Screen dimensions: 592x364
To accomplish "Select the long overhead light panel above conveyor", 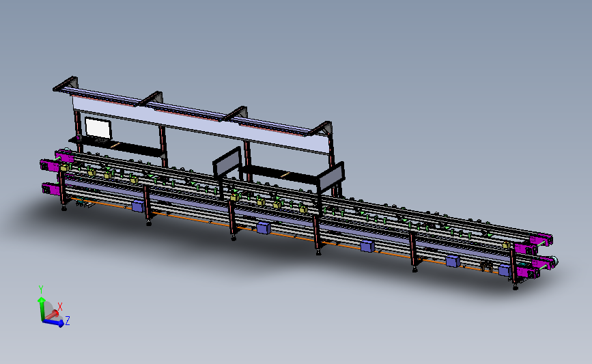I will 200,124.
